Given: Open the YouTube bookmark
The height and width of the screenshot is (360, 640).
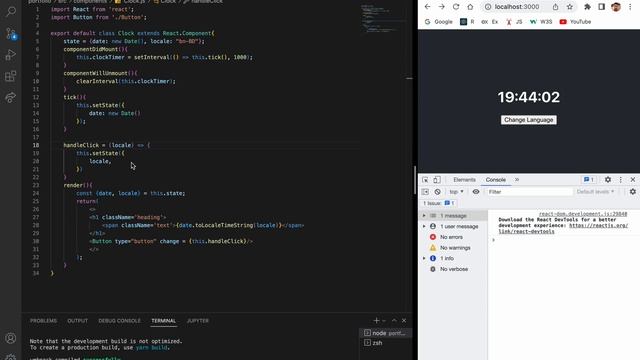Looking at the screenshot, I should (x=575, y=22).
